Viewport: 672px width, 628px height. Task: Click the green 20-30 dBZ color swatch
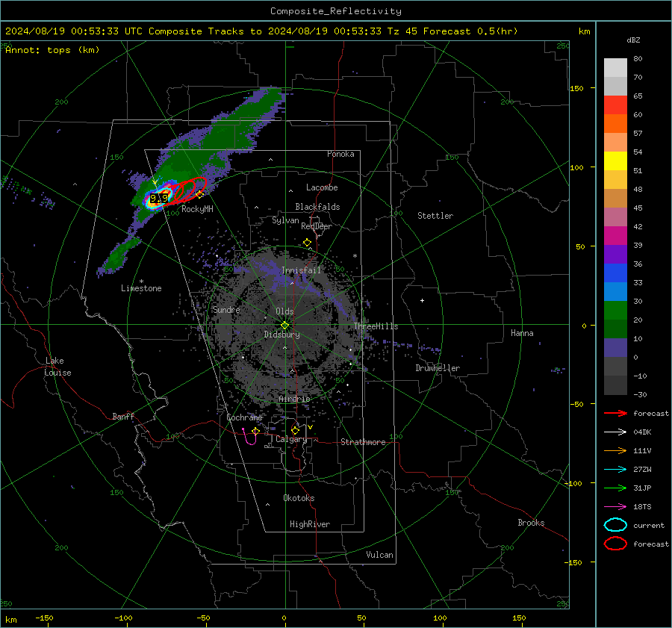pyautogui.click(x=615, y=311)
